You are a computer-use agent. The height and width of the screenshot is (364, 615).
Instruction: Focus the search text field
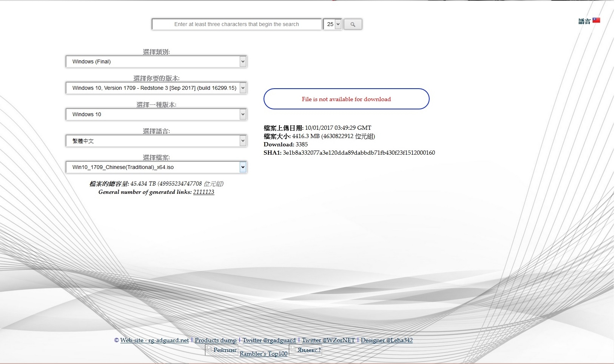click(x=237, y=24)
